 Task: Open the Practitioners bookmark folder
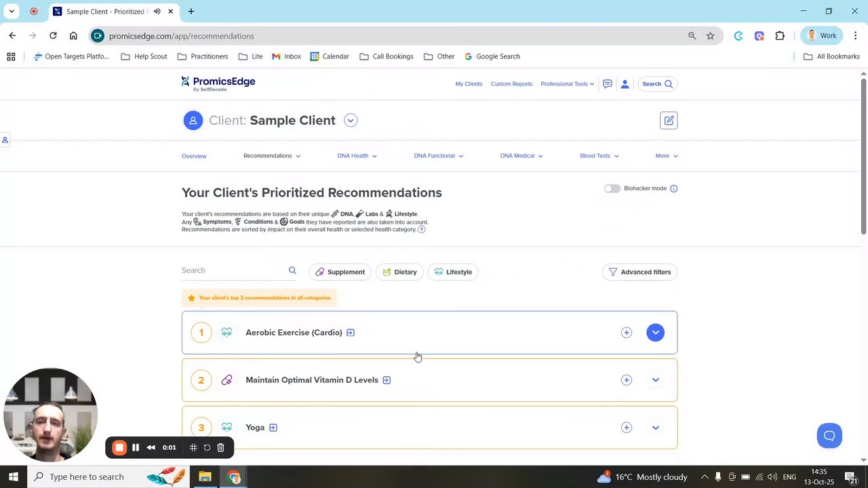203,57
